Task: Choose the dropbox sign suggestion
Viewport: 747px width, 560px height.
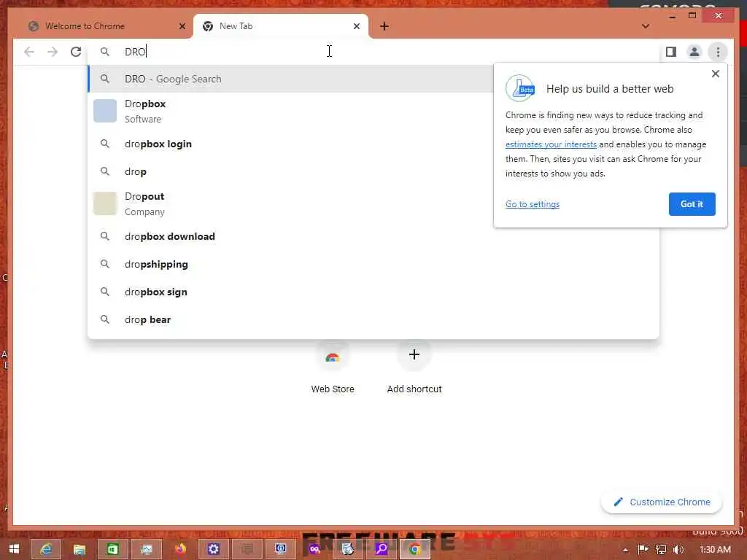Action: pyautogui.click(x=373, y=292)
